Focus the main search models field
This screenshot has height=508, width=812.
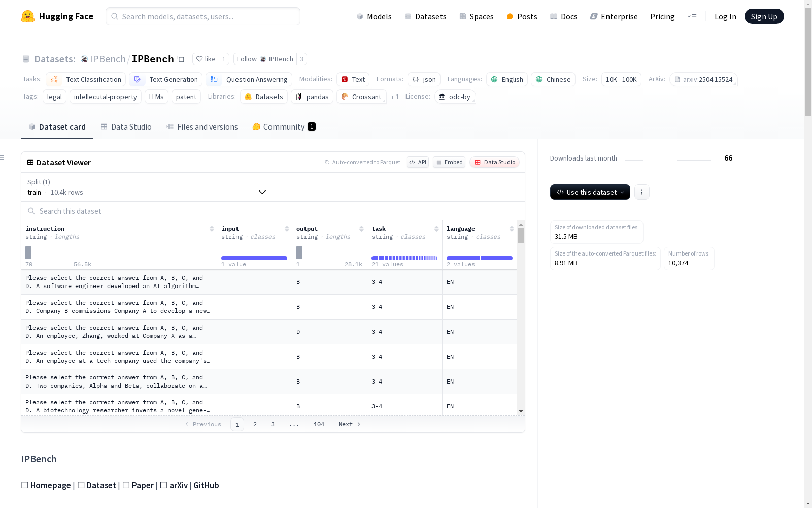coord(203,16)
